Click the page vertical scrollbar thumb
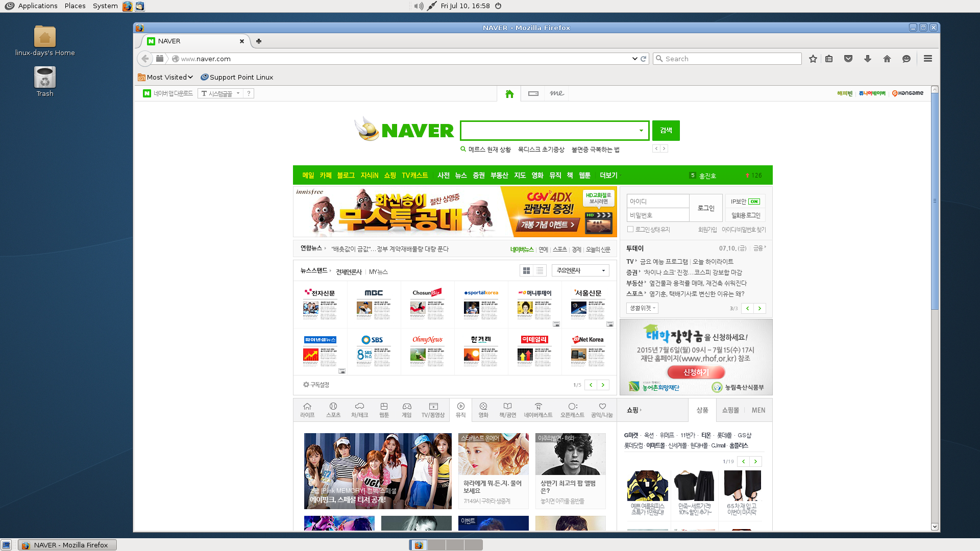 click(935, 201)
